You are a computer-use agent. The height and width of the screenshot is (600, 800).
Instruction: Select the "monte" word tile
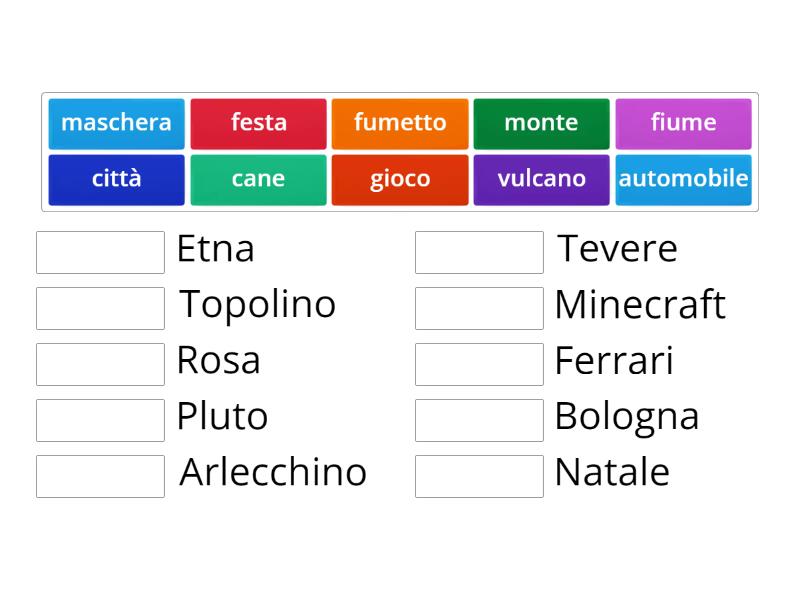tap(541, 123)
